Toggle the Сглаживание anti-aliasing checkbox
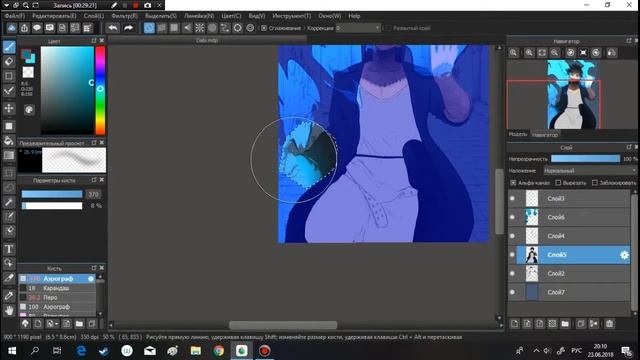 click(x=264, y=28)
